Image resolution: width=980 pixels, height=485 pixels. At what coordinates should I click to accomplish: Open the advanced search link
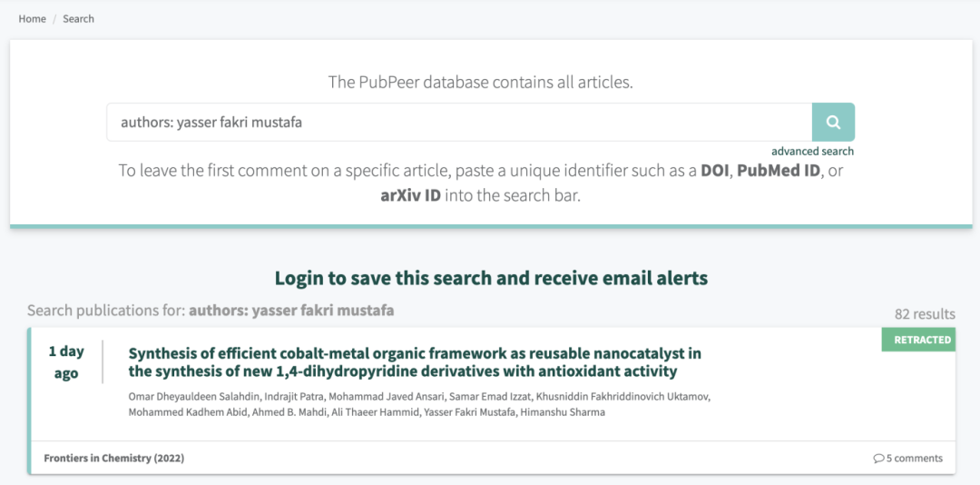pyautogui.click(x=812, y=152)
